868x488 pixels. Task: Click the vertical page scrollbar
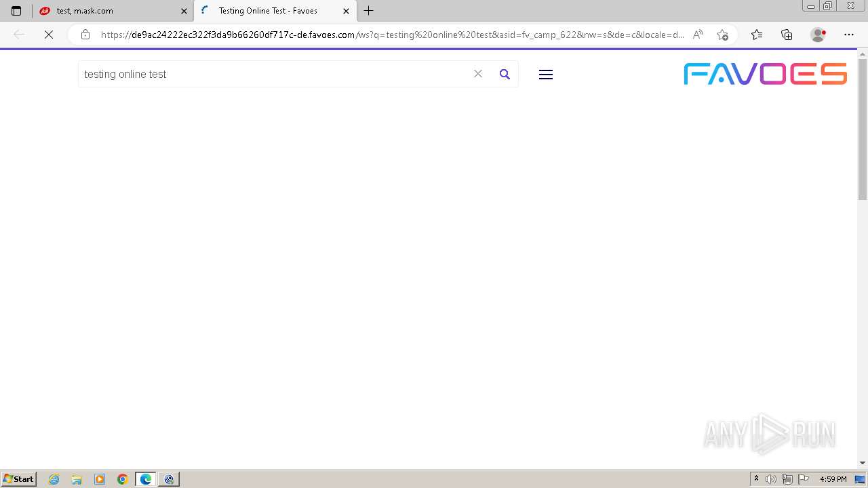click(863, 129)
